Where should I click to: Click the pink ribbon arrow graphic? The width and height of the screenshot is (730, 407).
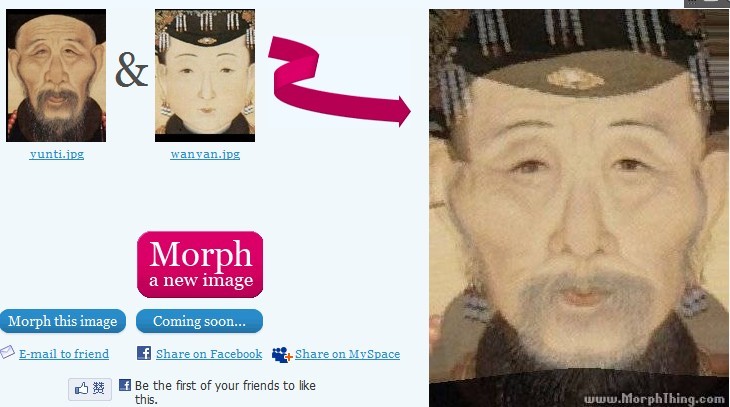coord(339,81)
